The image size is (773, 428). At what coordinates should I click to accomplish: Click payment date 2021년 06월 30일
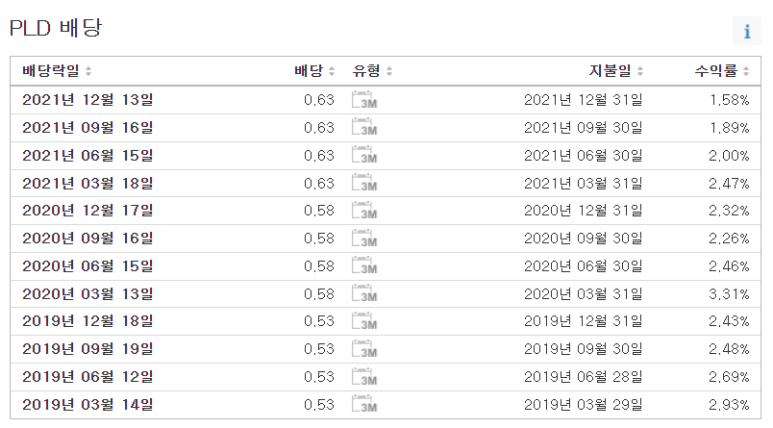coord(583,155)
